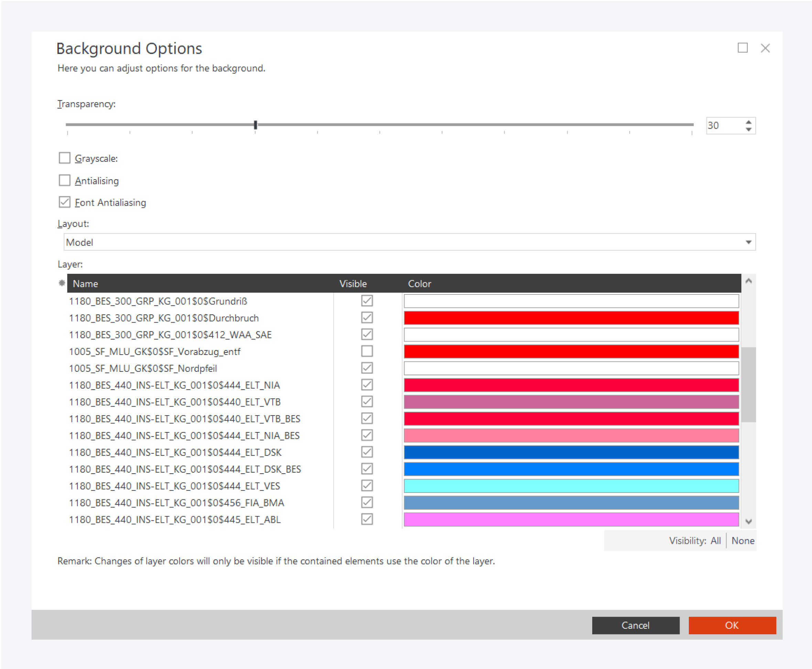
Task: Enable the Antialising checkbox
Action: click(64, 180)
